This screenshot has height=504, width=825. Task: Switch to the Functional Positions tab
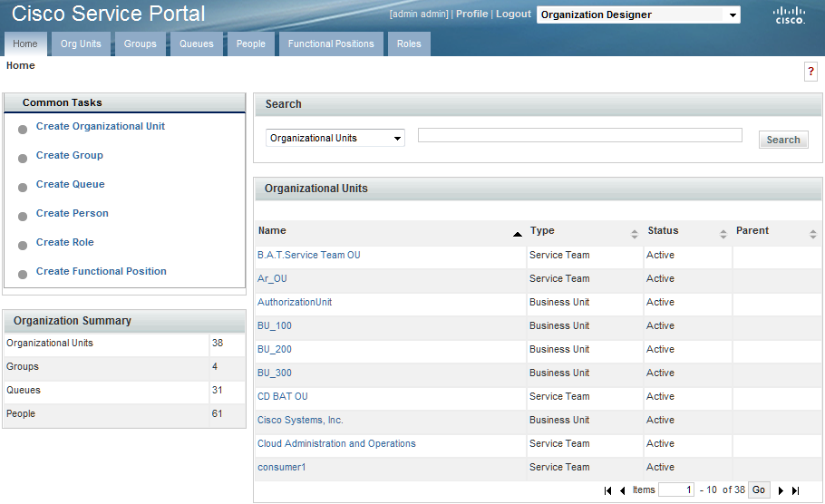pos(330,44)
